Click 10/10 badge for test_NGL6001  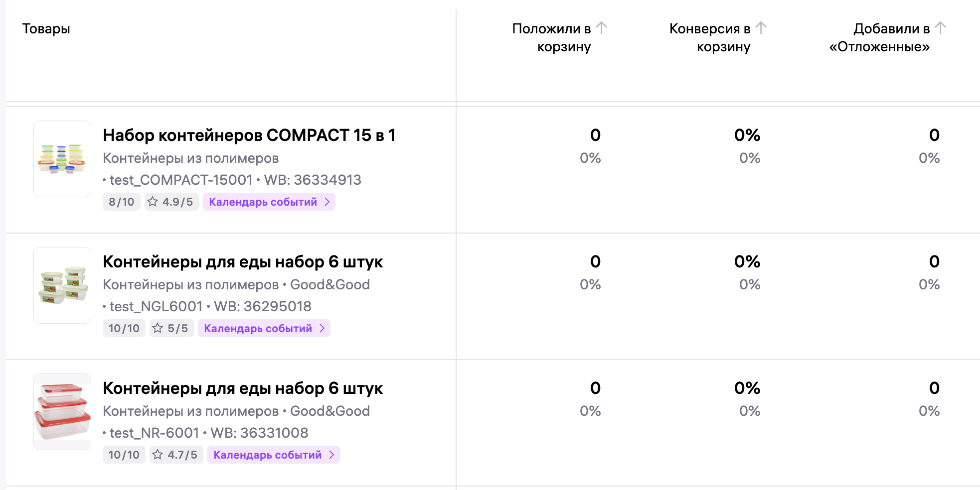click(124, 328)
